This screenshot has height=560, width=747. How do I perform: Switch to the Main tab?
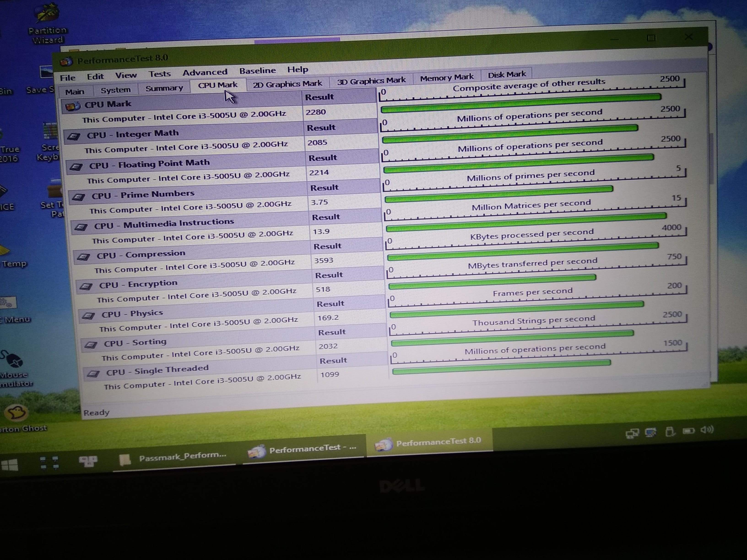[x=75, y=92]
